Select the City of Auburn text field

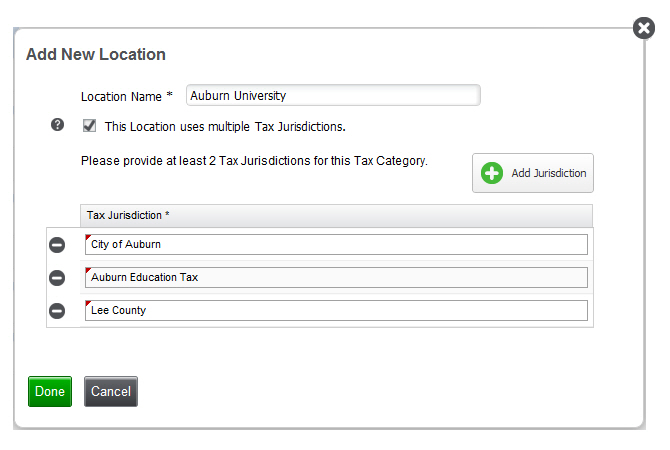point(336,244)
